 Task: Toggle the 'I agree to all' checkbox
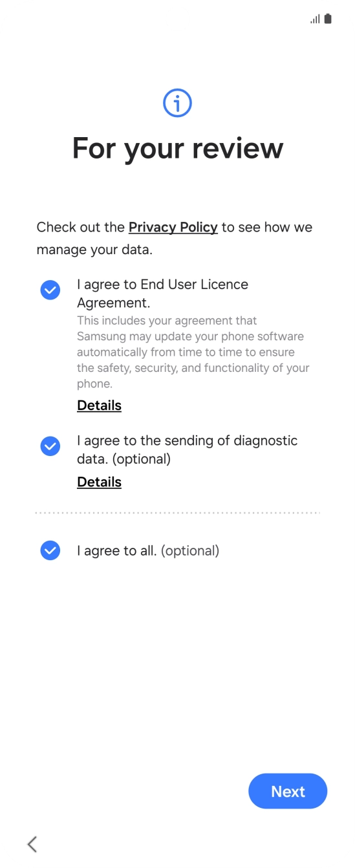click(50, 550)
